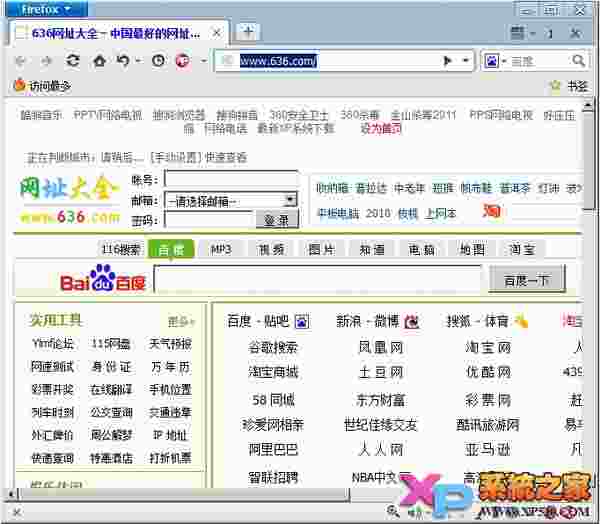Select the 淘宝 search tab
Image resolution: width=600 pixels, height=524 pixels.
tap(522, 250)
